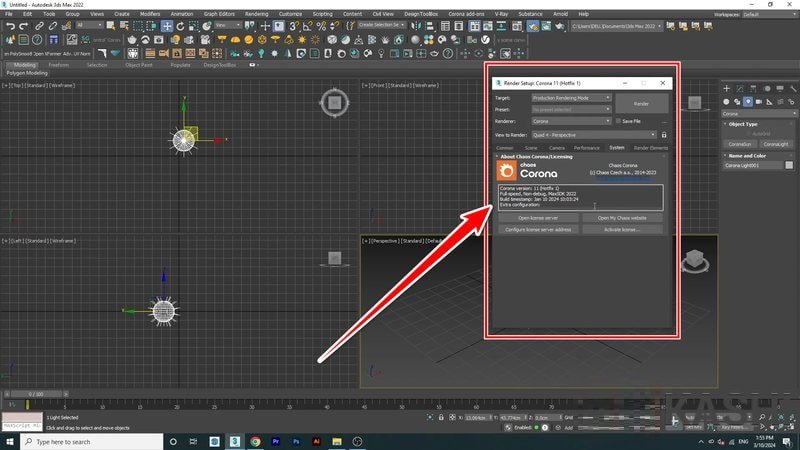Viewport: 800px width, 450px height.
Task: Click the ViewCube in the Perspective viewport
Action: [695, 259]
